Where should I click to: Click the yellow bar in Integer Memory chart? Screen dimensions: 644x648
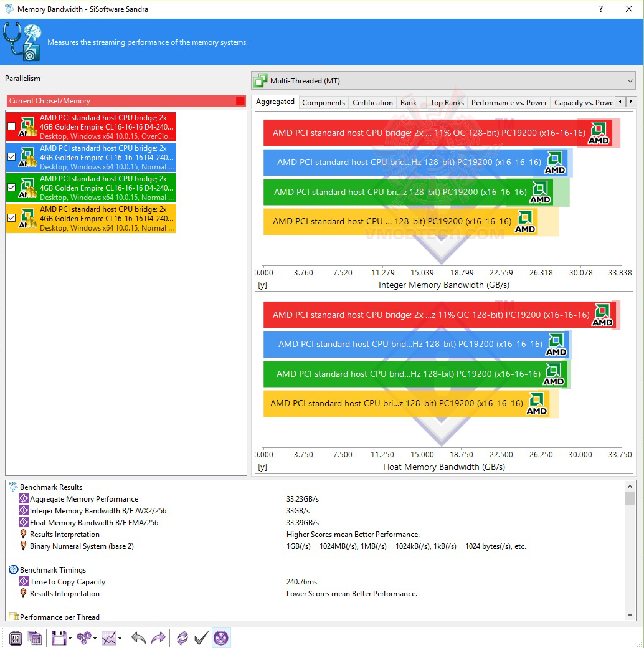point(400,222)
